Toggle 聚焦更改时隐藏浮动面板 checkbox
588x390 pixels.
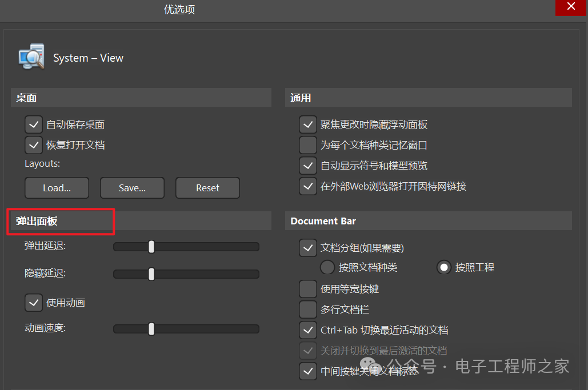[308, 124]
